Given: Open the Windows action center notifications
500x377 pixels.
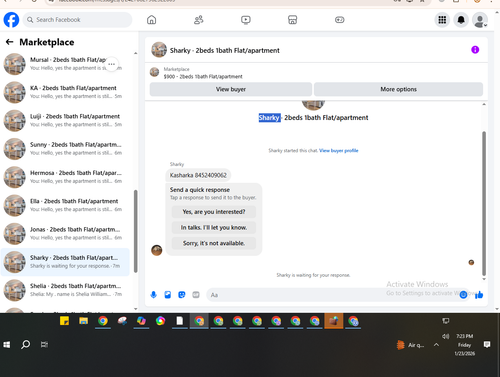Looking at the screenshot, I should pyautogui.click(x=487, y=345).
